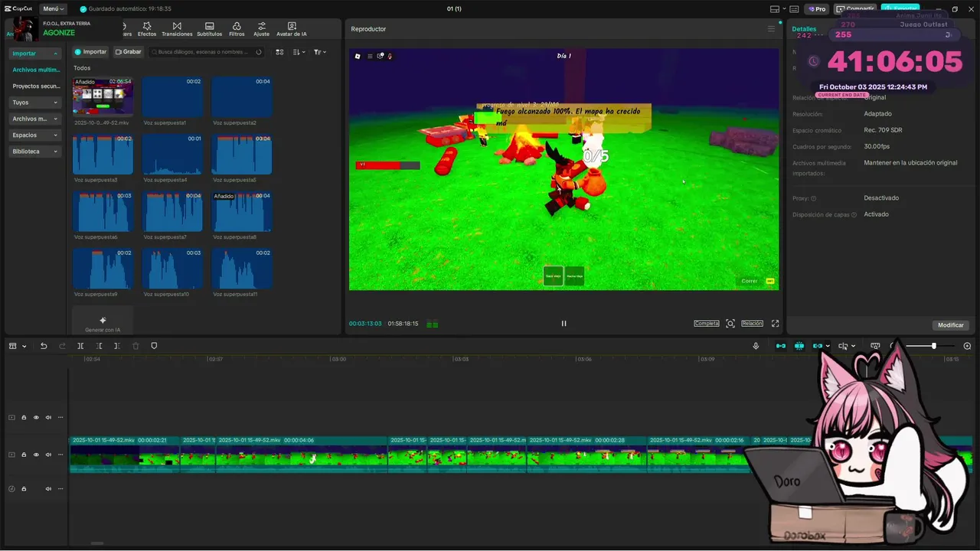Open more options for upper track
Viewport: 980px width, 551px height.
[60, 418]
